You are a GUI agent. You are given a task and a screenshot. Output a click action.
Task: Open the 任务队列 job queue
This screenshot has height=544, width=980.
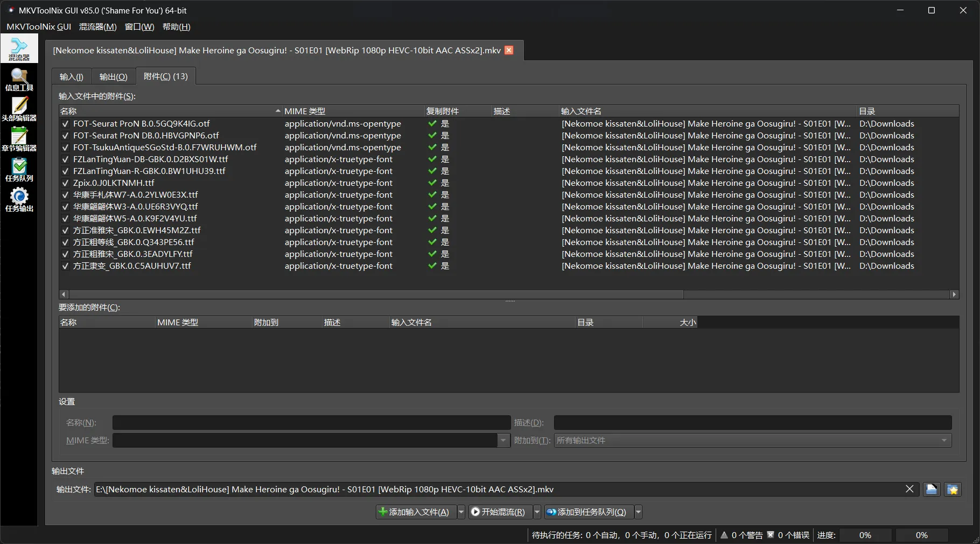pyautogui.click(x=19, y=170)
